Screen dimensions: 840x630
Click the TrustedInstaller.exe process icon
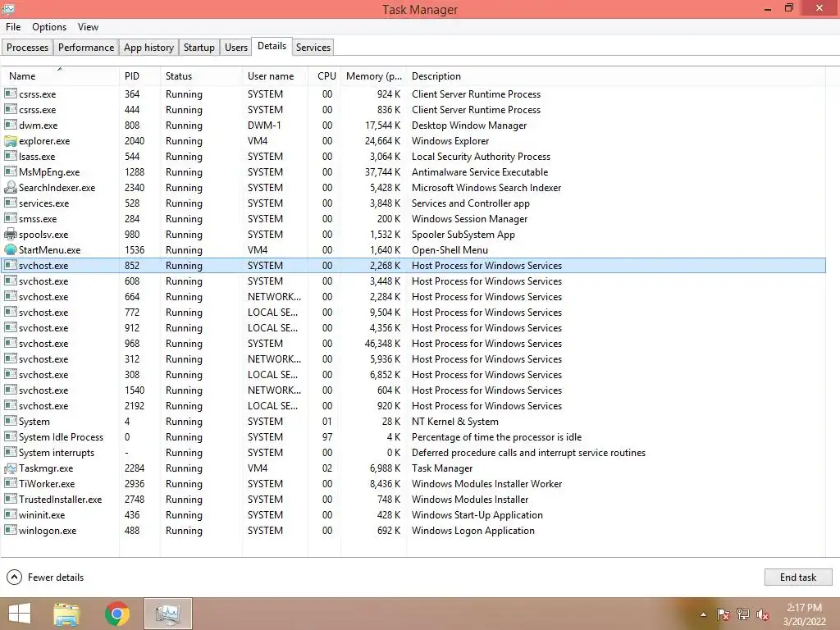pyautogui.click(x=10, y=500)
